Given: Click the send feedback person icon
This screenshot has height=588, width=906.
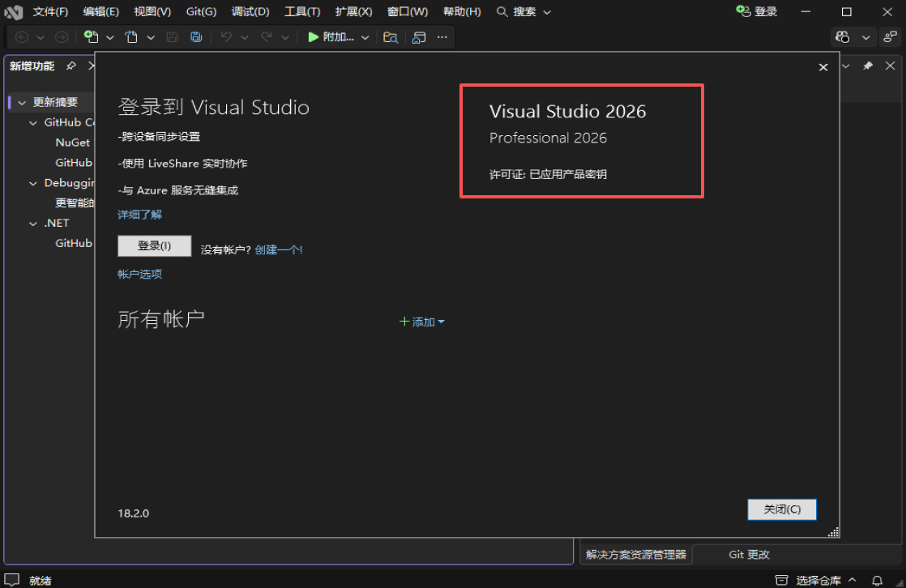Looking at the screenshot, I should click(890, 37).
